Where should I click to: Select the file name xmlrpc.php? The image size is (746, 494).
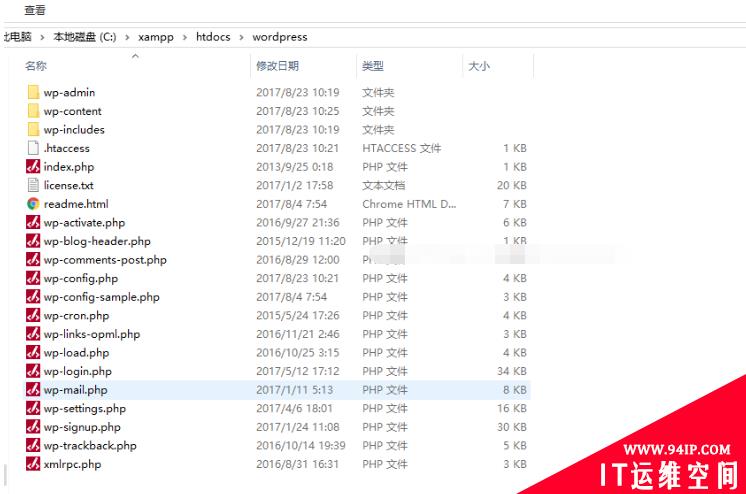(72, 464)
